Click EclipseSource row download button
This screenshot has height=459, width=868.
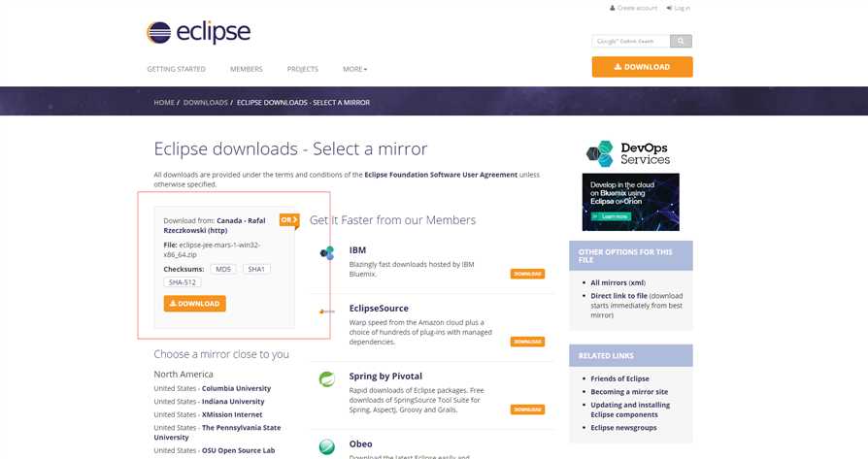(x=527, y=342)
